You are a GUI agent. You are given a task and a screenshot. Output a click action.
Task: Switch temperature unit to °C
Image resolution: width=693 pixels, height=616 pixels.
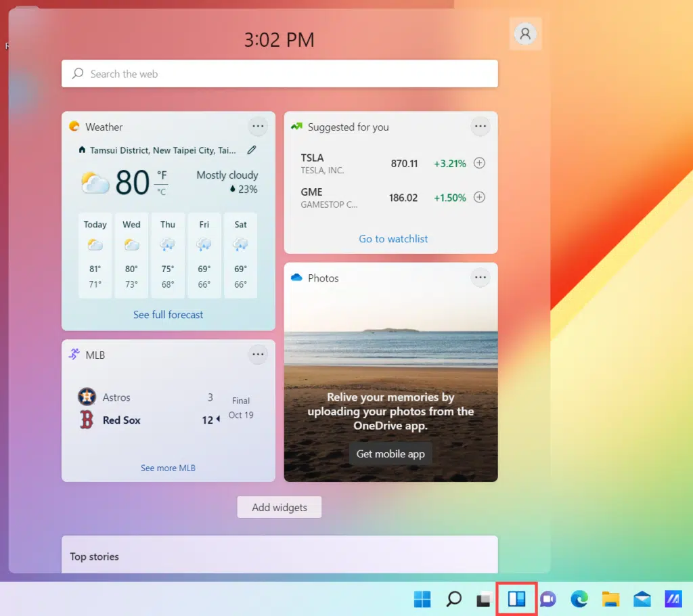point(162,192)
